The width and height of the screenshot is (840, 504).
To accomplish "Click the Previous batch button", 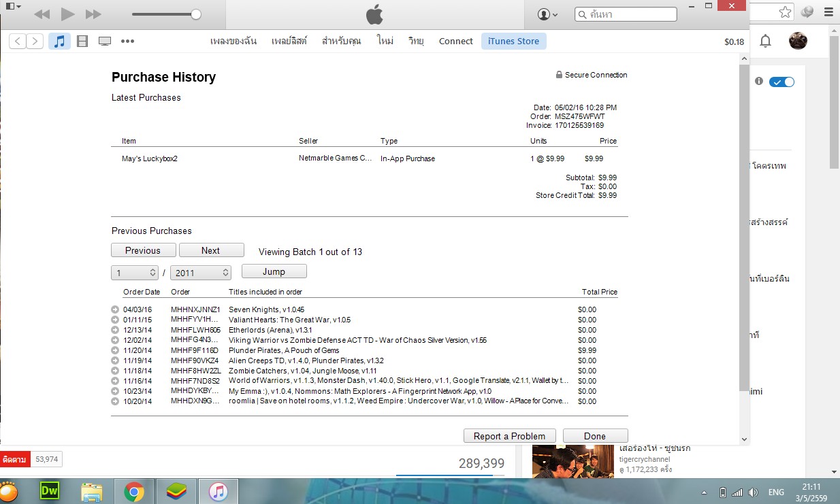I will click(x=144, y=250).
